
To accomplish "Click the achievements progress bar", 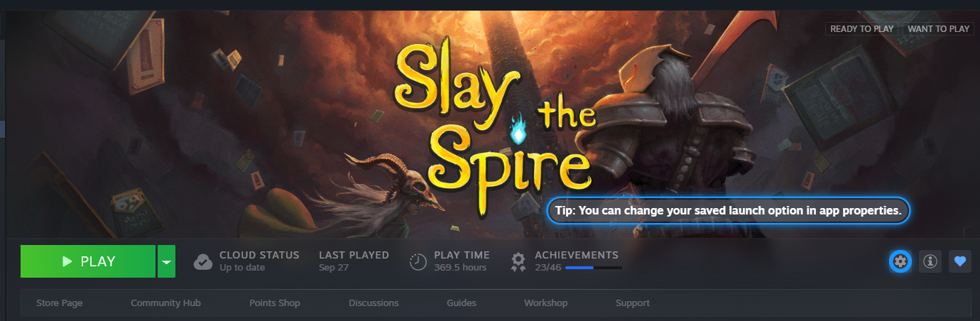I will tap(593, 268).
